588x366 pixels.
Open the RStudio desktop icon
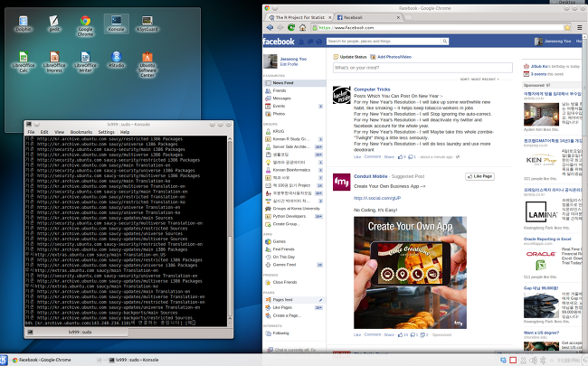pyautogui.click(x=117, y=60)
